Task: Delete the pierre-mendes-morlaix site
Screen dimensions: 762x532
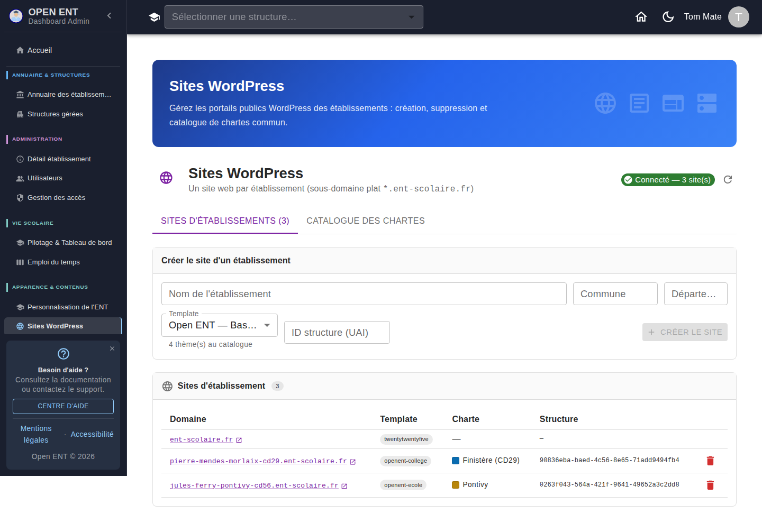Action: (x=710, y=461)
